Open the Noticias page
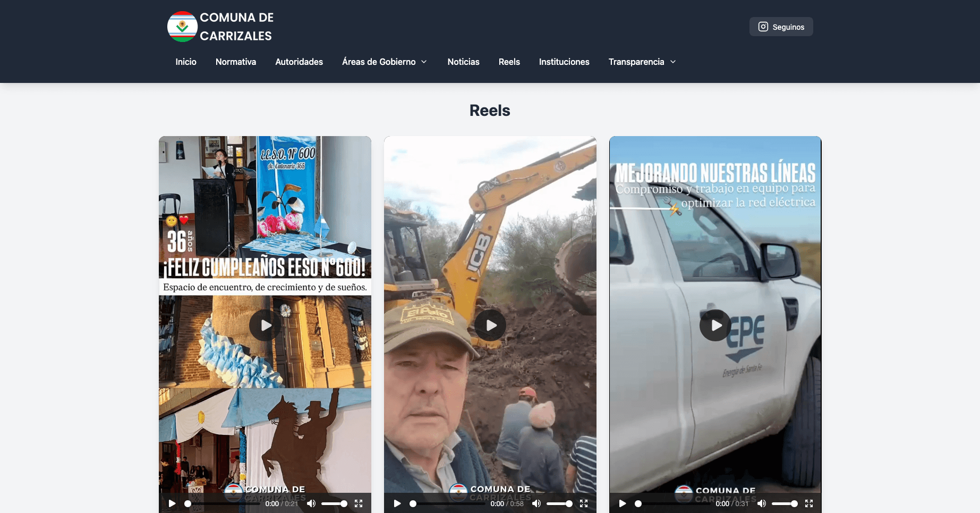Screen dimensions: 980x513 (463, 62)
